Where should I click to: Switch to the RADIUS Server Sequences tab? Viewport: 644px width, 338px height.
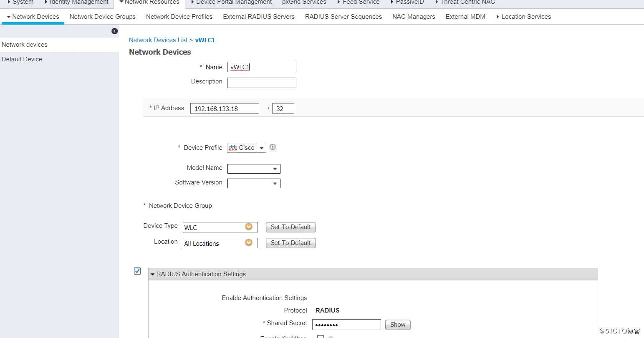343,17
